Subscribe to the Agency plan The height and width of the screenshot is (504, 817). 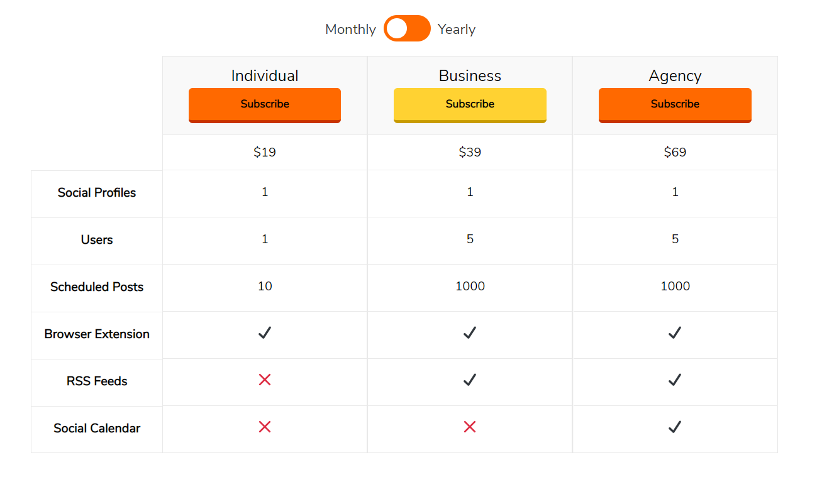coord(675,105)
